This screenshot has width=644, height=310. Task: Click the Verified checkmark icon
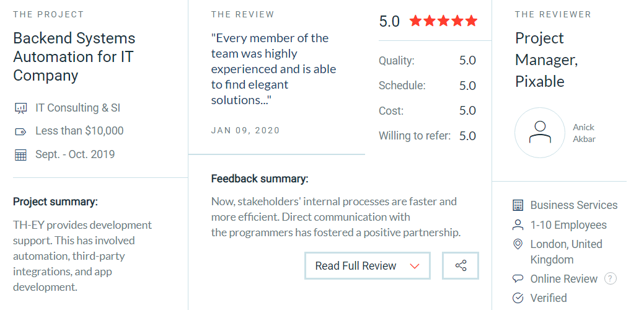point(518,298)
